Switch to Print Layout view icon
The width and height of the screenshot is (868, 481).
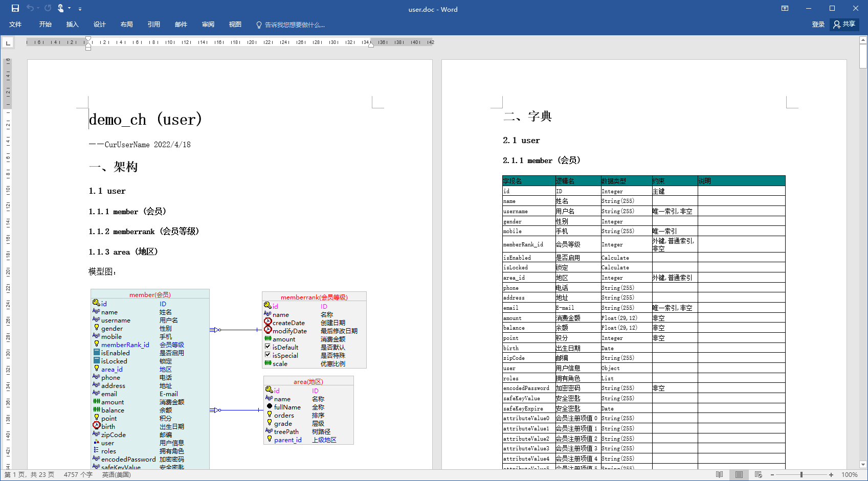pyautogui.click(x=739, y=475)
